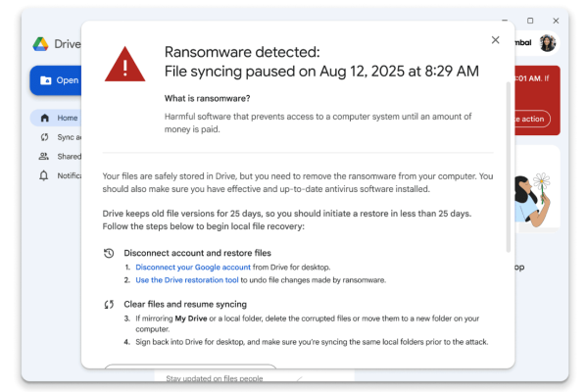Click the Notifications bell icon
This screenshot has width=588, height=392.
pyautogui.click(x=44, y=175)
